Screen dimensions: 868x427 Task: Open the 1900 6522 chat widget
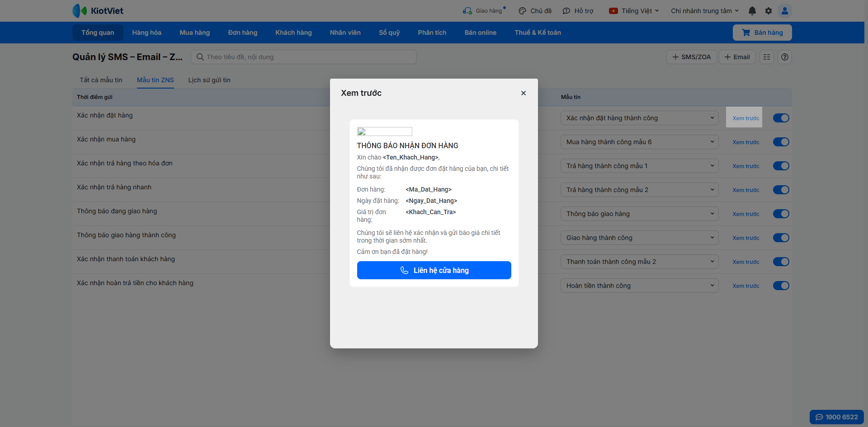837,417
